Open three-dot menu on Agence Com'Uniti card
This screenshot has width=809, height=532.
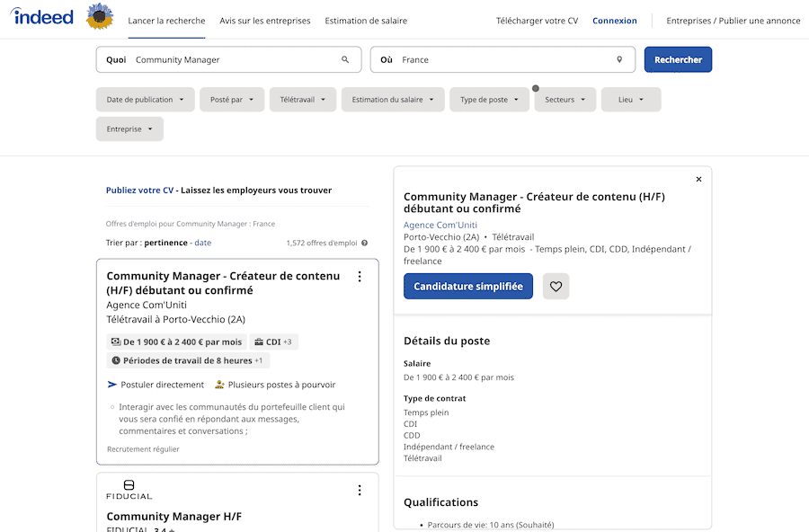[360, 277]
